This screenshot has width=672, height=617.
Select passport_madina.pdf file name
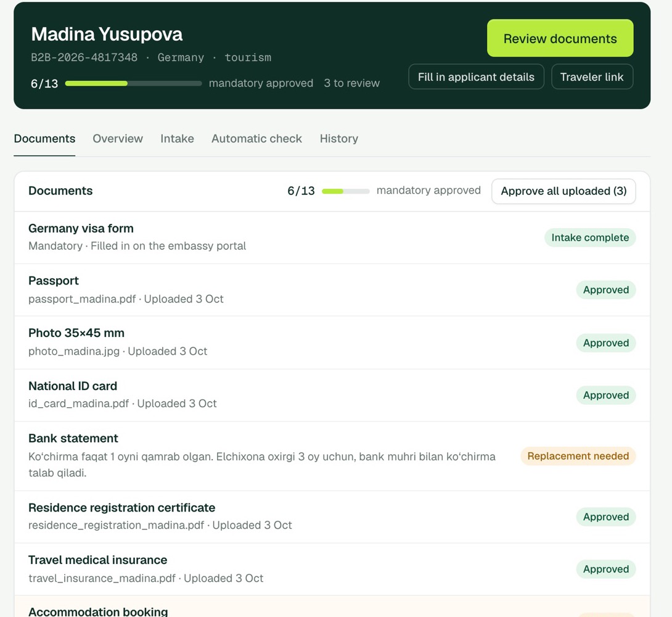pos(82,299)
